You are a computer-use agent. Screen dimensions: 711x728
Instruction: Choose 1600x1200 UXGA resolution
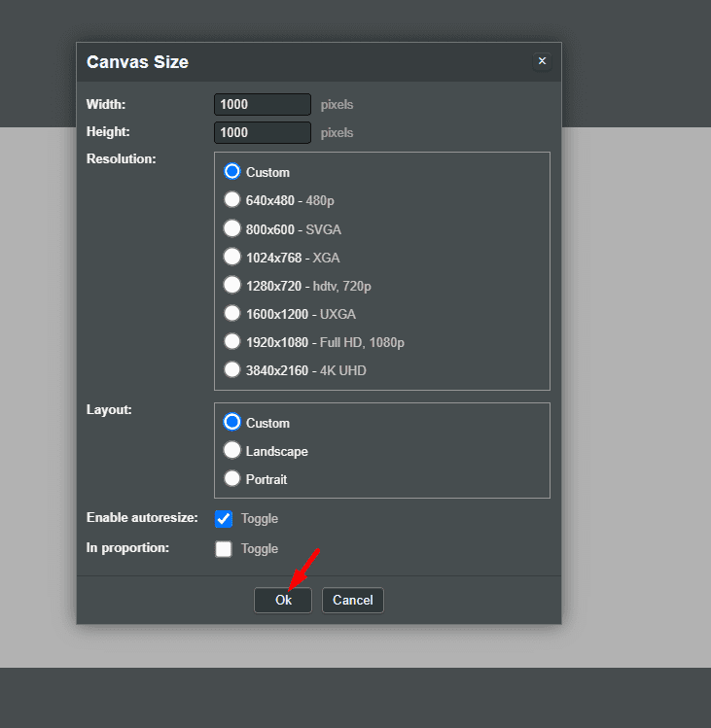coord(232,314)
